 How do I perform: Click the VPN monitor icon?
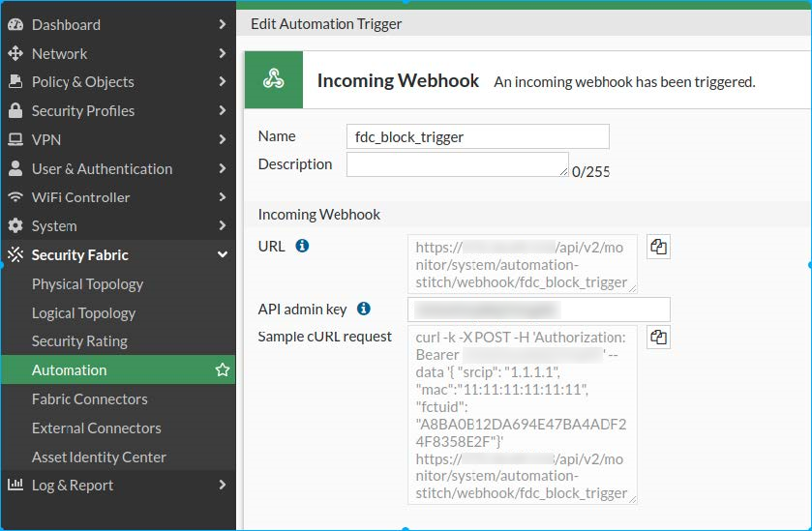tap(15, 140)
